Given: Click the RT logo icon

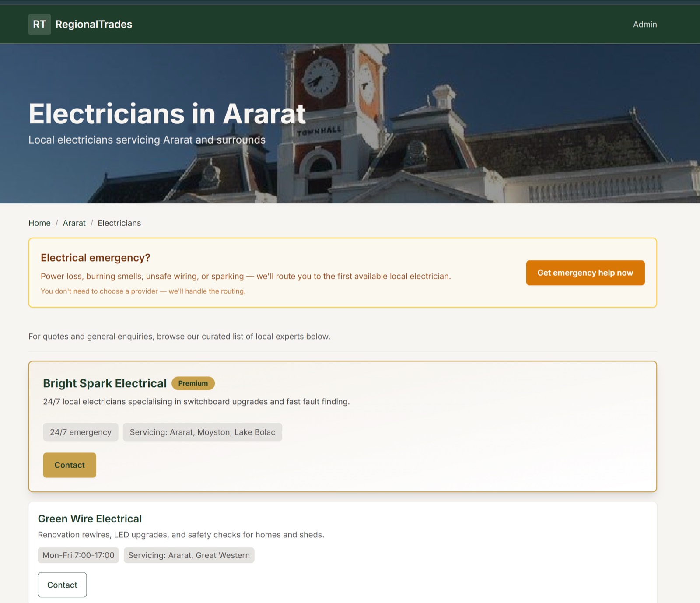Looking at the screenshot, I should pos(39,25).
